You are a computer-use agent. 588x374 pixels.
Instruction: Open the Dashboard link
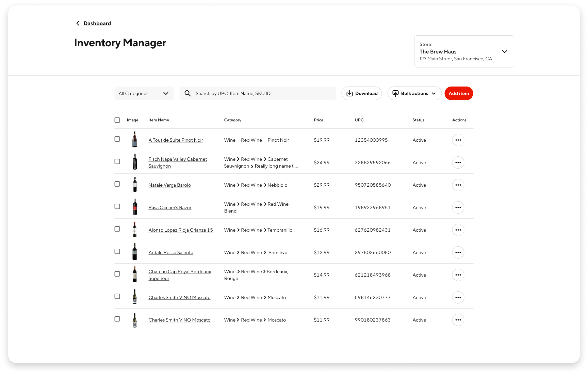[x=97, y=23]
